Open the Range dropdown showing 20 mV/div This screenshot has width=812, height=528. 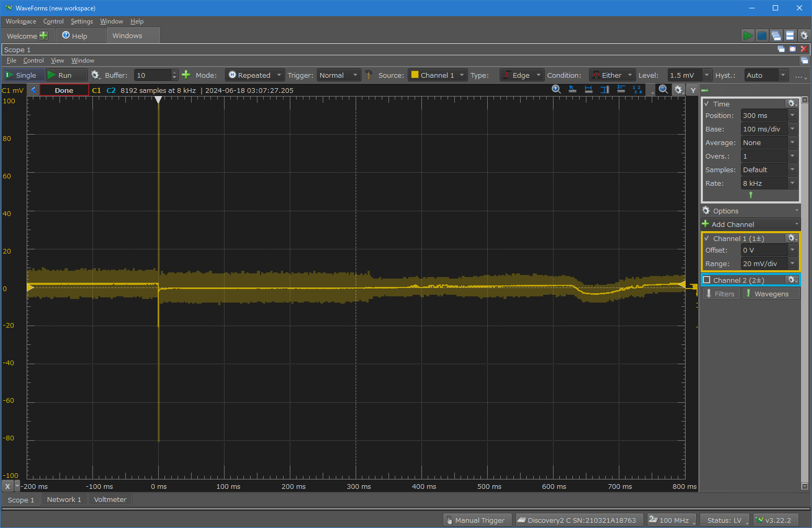point(769,263)
